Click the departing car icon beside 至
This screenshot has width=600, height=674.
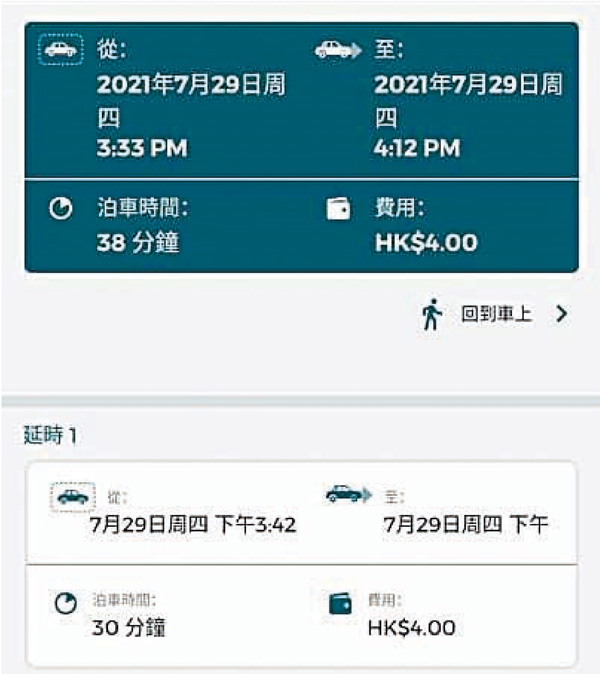point(338,49)
